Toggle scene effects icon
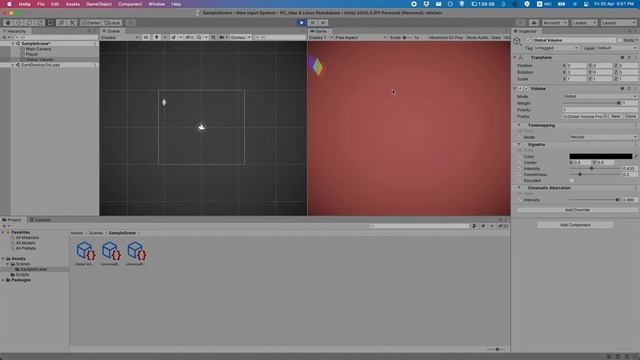Image resolution: width=640 pixels, height=360 pixels. (174, 38)
